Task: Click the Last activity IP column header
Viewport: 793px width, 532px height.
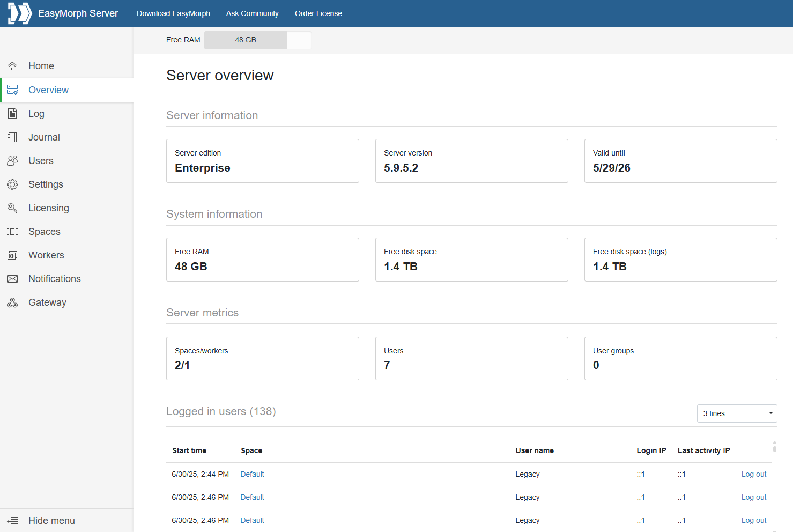Action: (703, 450)
